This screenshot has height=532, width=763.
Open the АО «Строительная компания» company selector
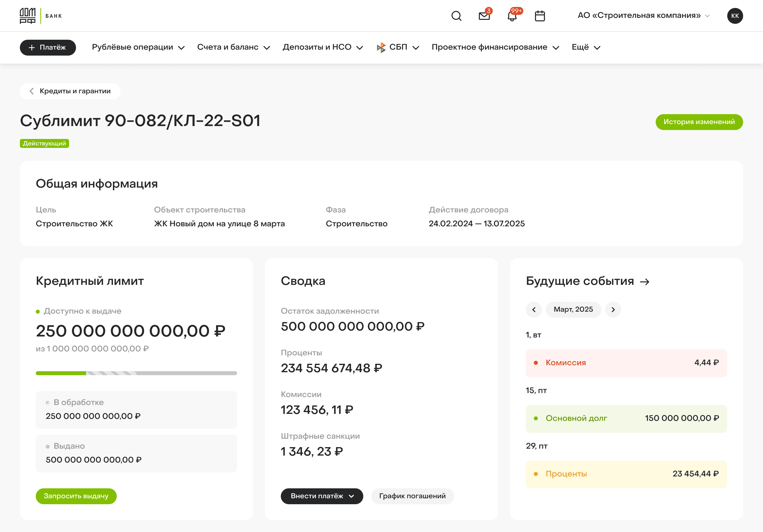point(643,16)
